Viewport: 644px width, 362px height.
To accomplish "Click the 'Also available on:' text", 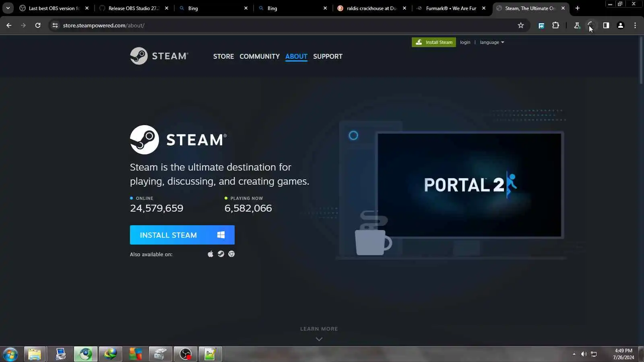I will pos(151,255).
